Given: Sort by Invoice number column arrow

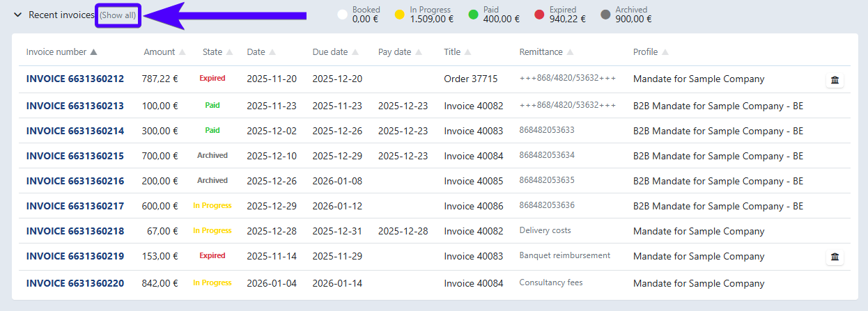Looking at the screenshot, I should click(x=93, y=52).
